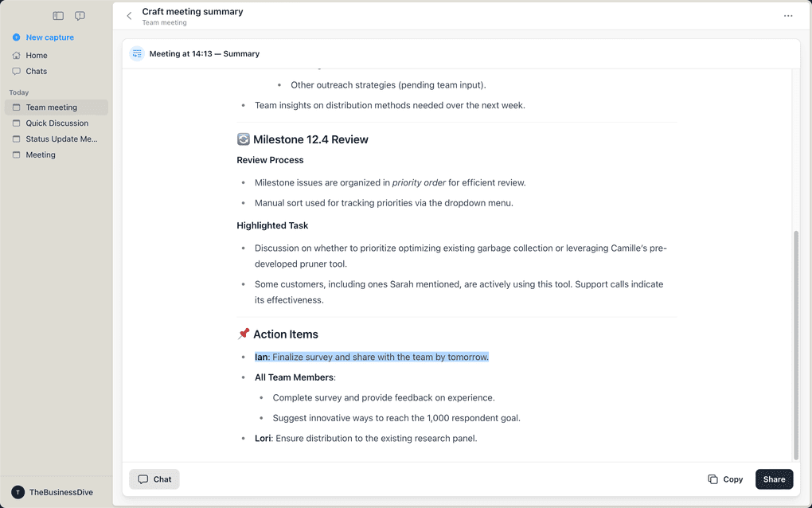Open the three-dot options menu at top right

tap(788, 15)
